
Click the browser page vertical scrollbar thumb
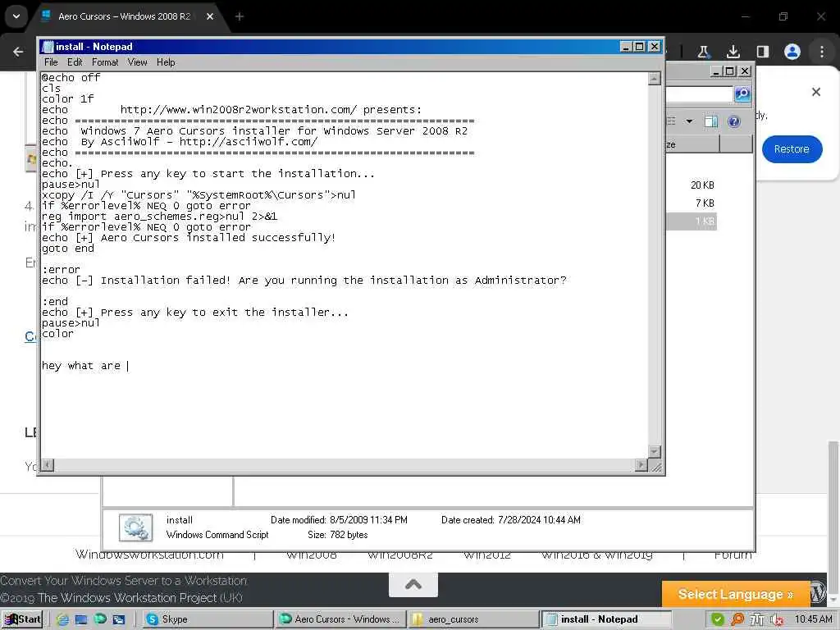tap(833, 516)
